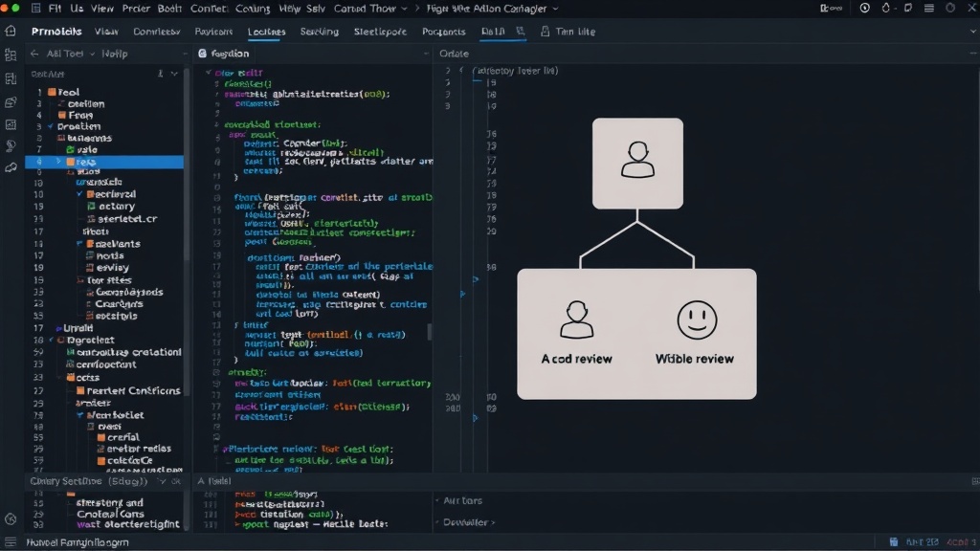Click the top person icon in the diagram
This screenshot has height=551, width=980.
pyautogui.click(x=637, y=160)
